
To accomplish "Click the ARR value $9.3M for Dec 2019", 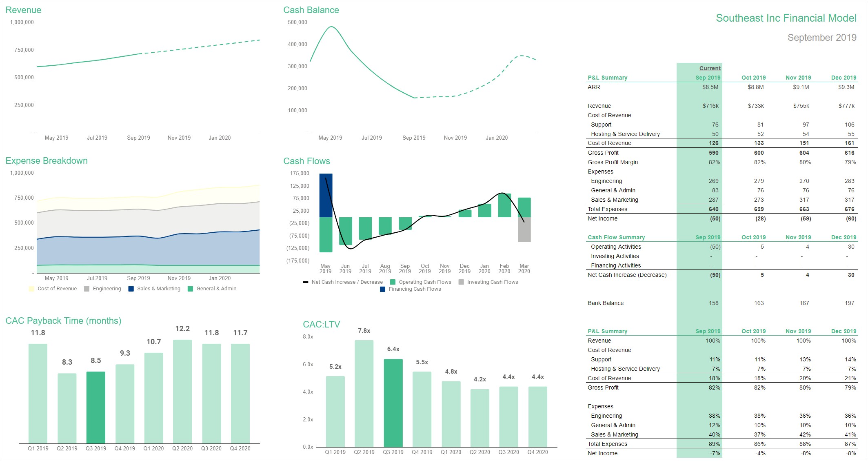I will [x=846, y=87].
